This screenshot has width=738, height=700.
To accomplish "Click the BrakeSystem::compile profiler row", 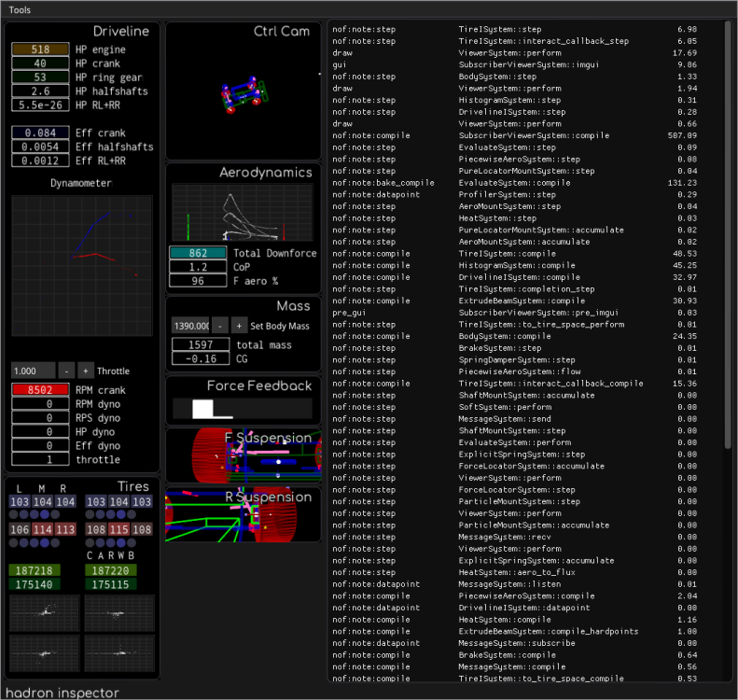I will click(x=514, y=655).
